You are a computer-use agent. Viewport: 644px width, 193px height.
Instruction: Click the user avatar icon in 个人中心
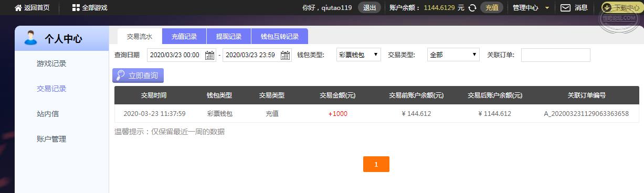pyautogui.click(x=31, y=38)
